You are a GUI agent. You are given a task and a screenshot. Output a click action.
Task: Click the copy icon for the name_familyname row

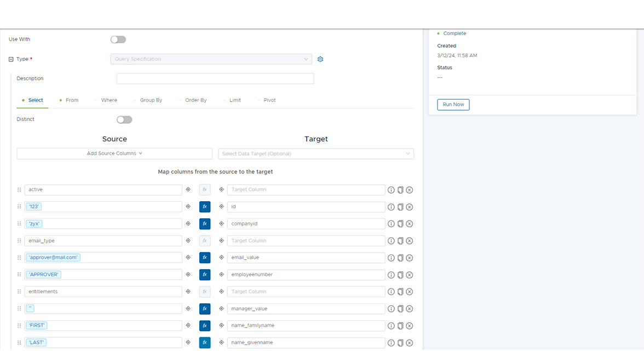(400, 326)
